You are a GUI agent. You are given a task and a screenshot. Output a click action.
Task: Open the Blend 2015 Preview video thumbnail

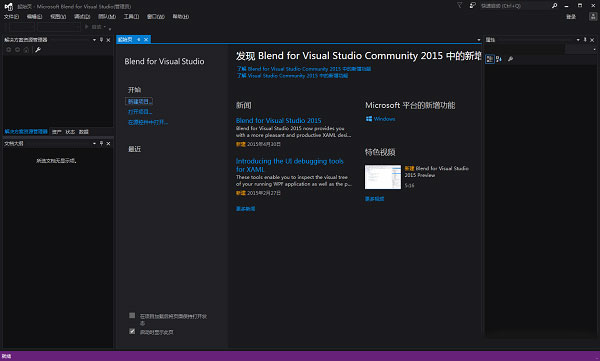click(x=383, y=177)
